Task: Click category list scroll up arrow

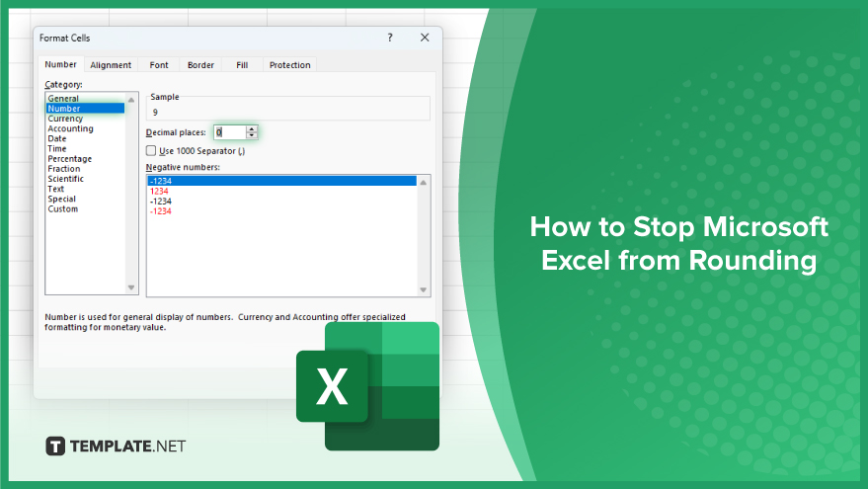Action: (131, 100)
